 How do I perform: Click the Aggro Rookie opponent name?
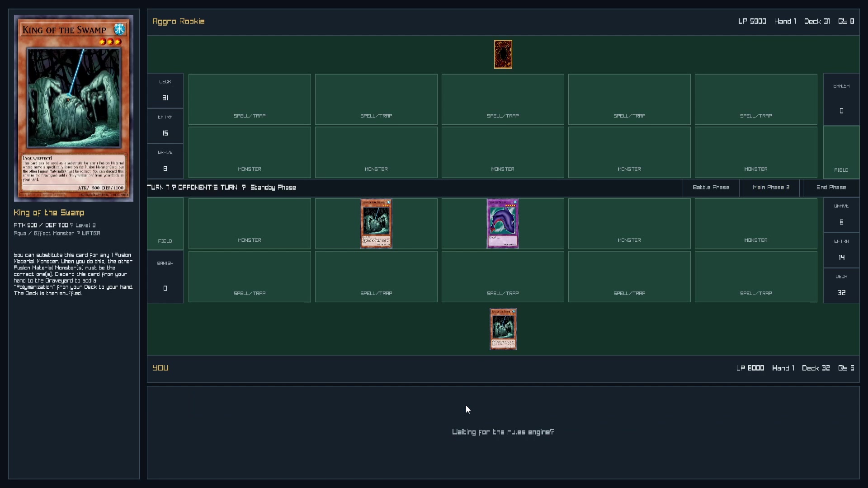click(x=179, y=21)
